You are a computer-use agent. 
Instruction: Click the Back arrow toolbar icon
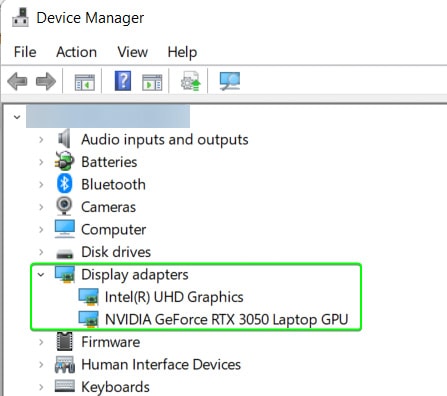pyautogui.click(x=17, y=81)
